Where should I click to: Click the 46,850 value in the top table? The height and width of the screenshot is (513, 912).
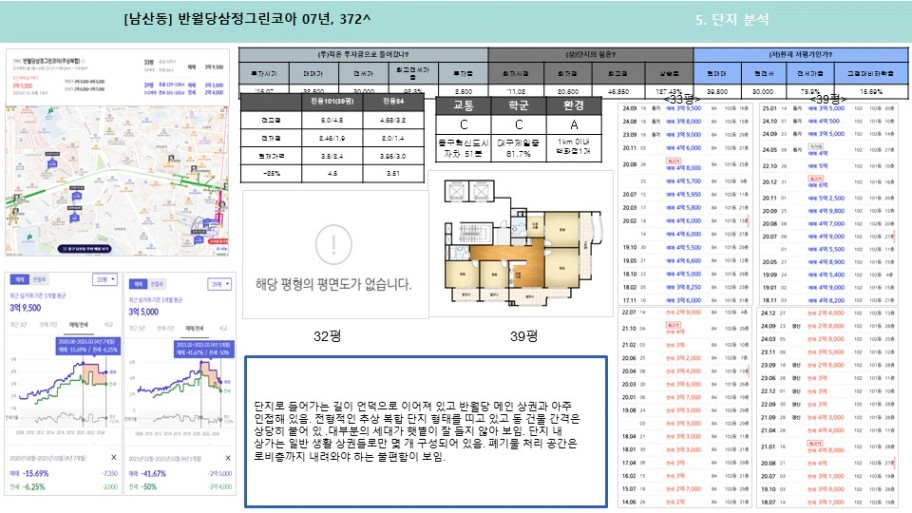coord(618,91)
